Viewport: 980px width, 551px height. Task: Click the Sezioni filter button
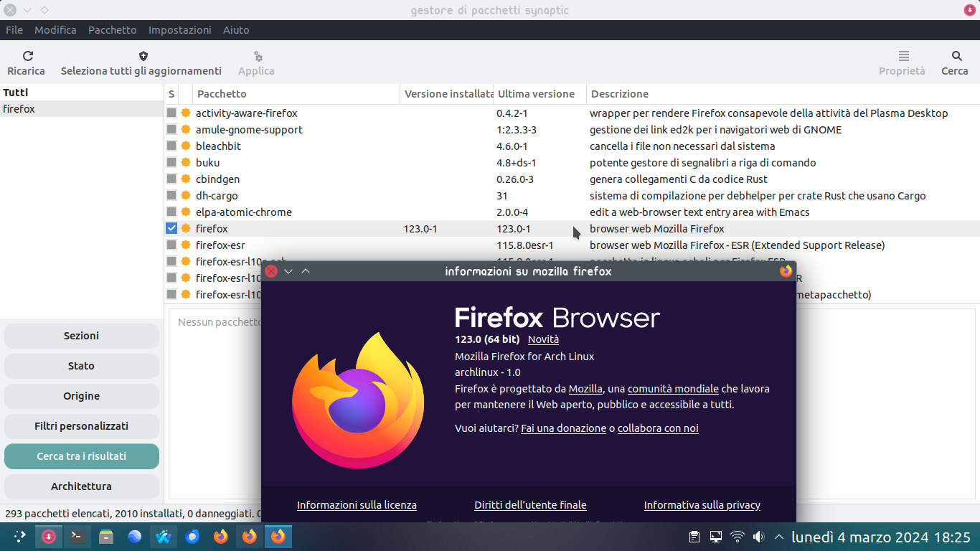pos(82,336)
